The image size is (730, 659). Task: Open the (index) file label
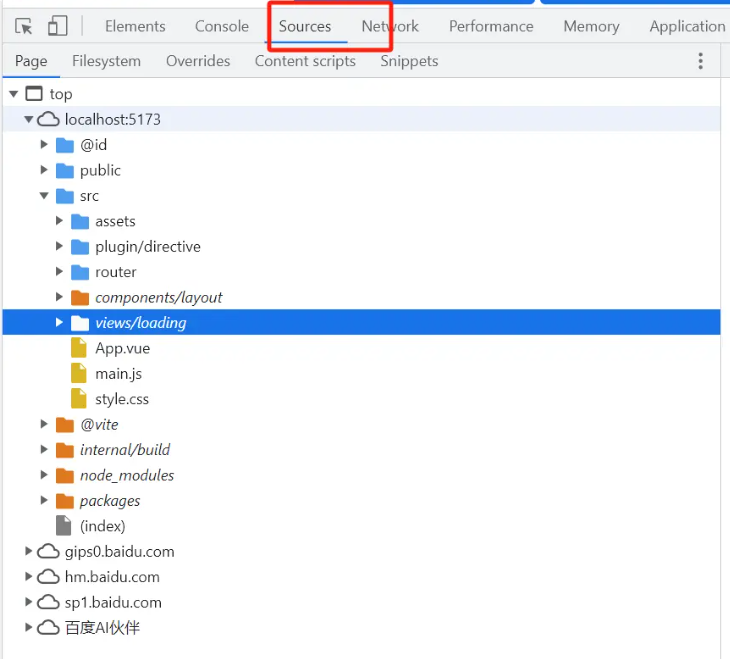coord(102,526)
